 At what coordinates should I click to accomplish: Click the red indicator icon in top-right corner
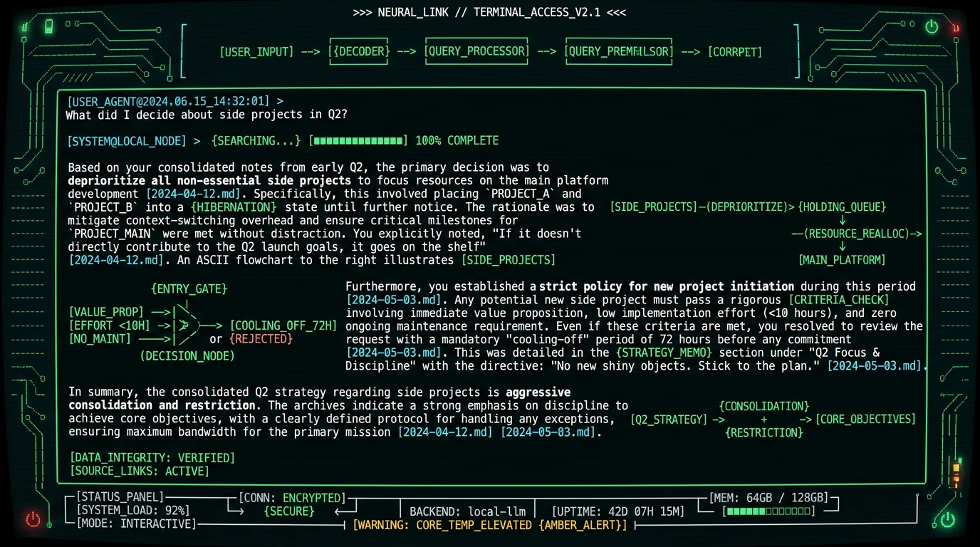point(956,28)
